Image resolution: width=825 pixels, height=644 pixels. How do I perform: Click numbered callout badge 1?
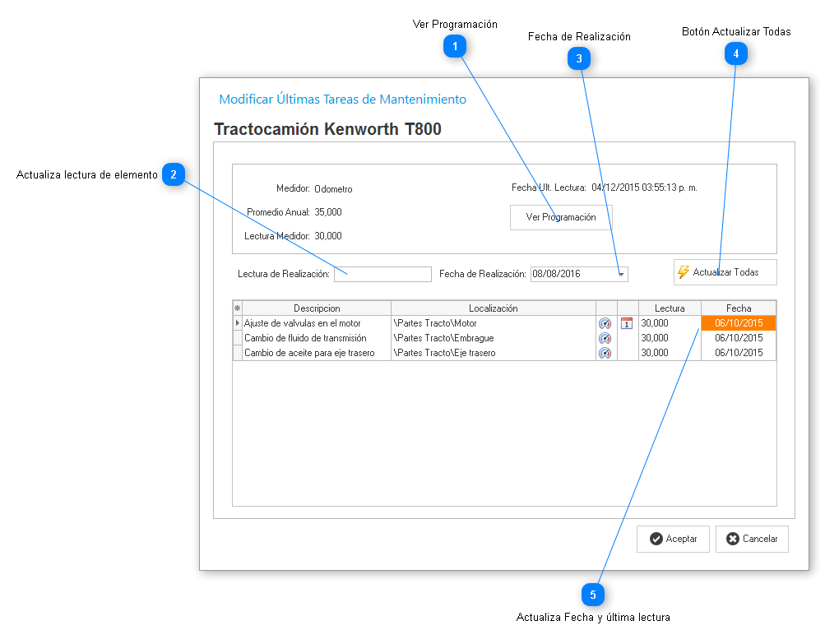tap(455, 47)
